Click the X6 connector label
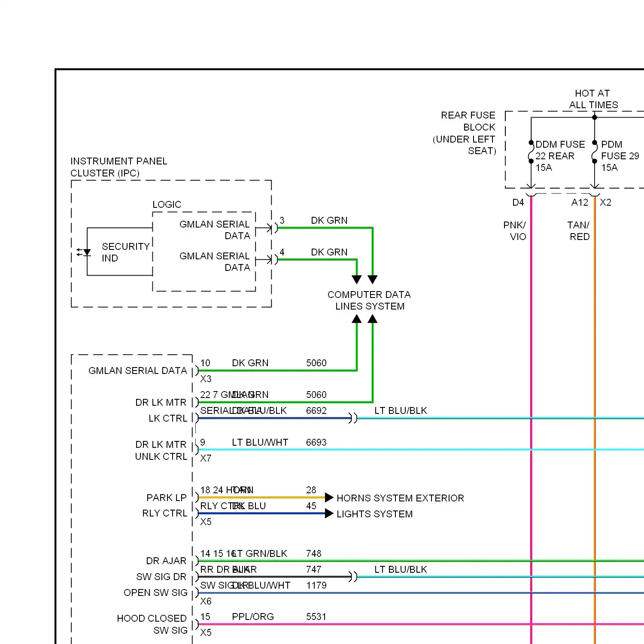This screenshot has height=644, width=644. tap(206, 601)
